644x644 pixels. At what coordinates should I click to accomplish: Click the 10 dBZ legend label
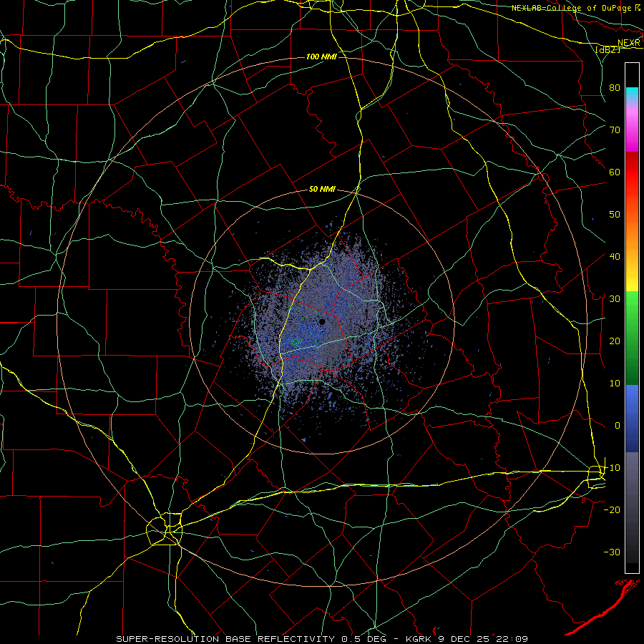click(x=615, y=384)
